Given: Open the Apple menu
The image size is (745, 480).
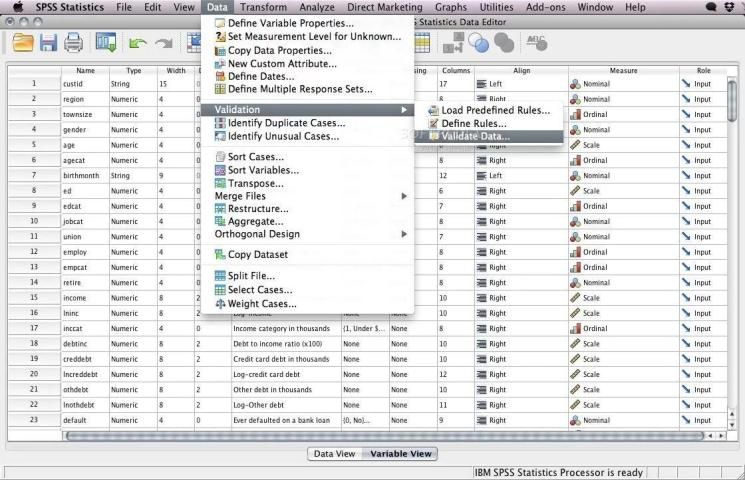Looking at the screenshot, I should [x=17, y=7].
